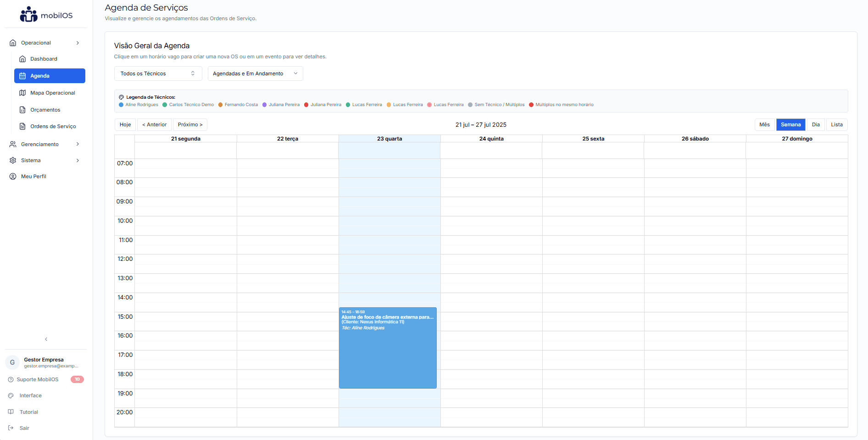Jump to today using Hoje button
The height and width of the screenshot is (440, 868).
pos(125,124)
